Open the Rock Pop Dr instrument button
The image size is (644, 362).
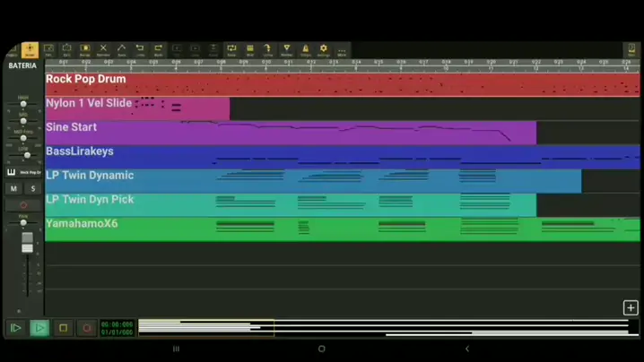(x=24, y=172)
